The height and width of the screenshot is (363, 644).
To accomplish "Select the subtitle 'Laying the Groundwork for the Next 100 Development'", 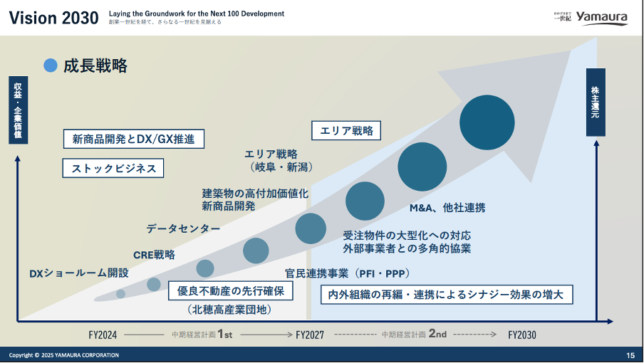I will (x=197, y=14).
